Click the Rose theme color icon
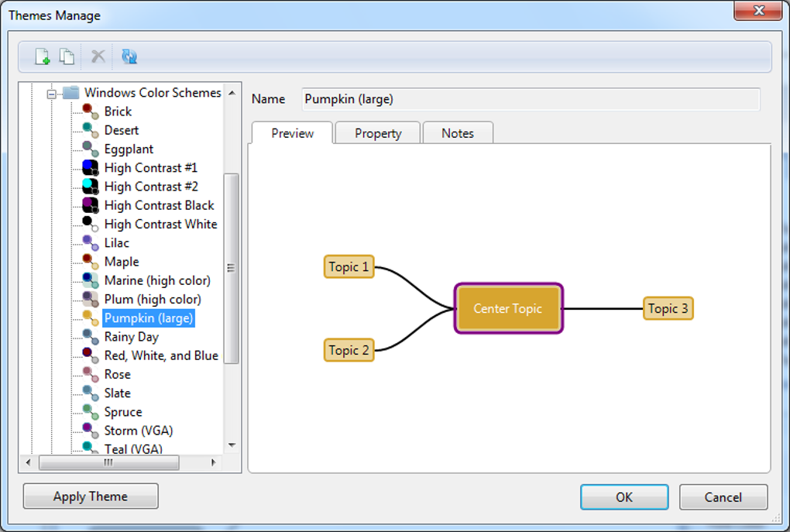Screen dimensions: 790x532 91,374
